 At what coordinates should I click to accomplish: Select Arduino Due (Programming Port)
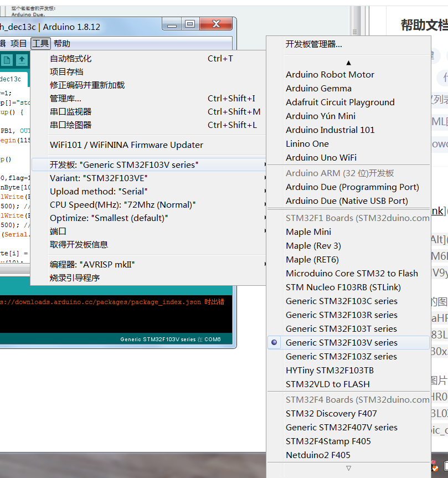point(348,187)
